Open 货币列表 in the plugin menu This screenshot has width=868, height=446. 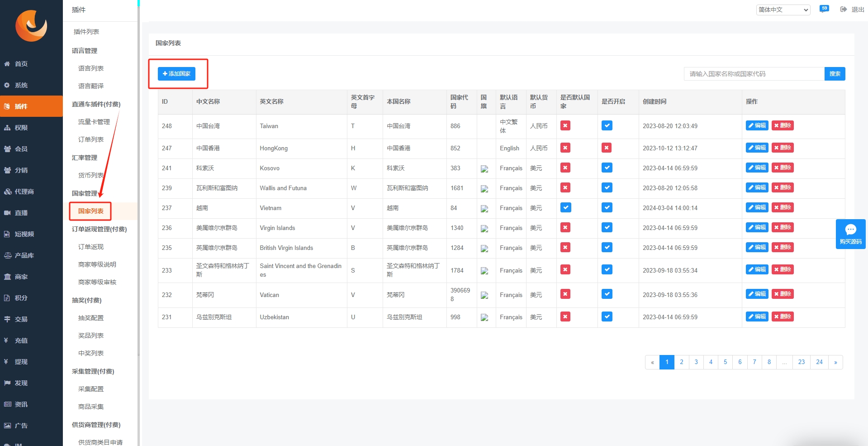[x=91, y=175]
